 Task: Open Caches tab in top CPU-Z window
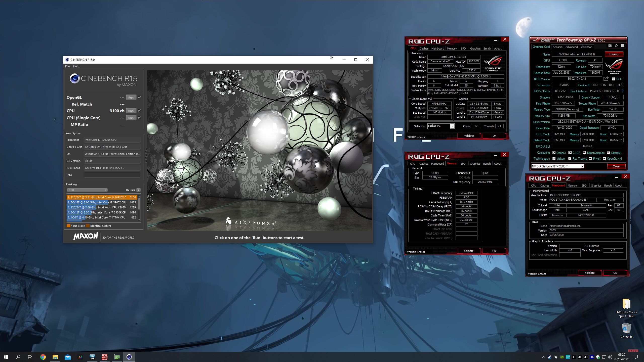click(x=424, y=49)
